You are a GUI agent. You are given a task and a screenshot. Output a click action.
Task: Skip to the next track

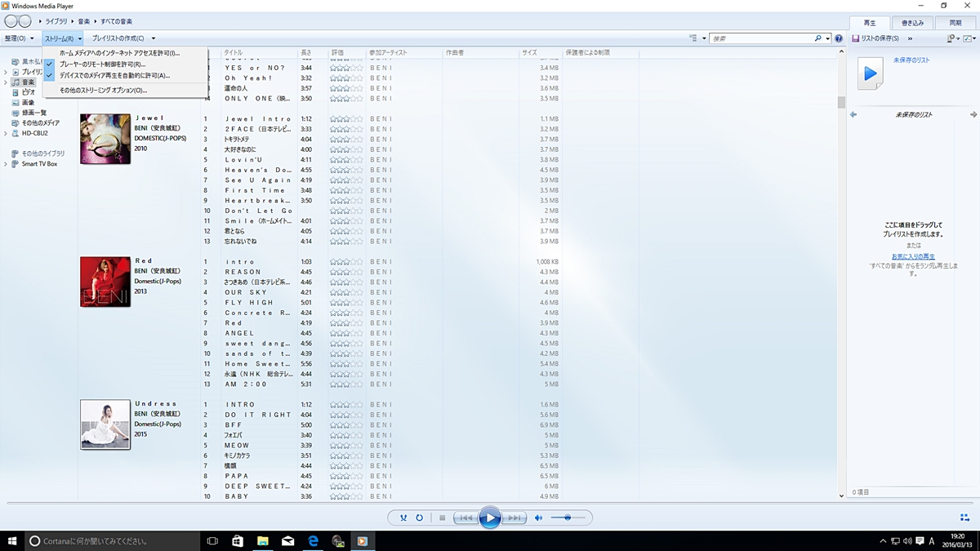514,518
